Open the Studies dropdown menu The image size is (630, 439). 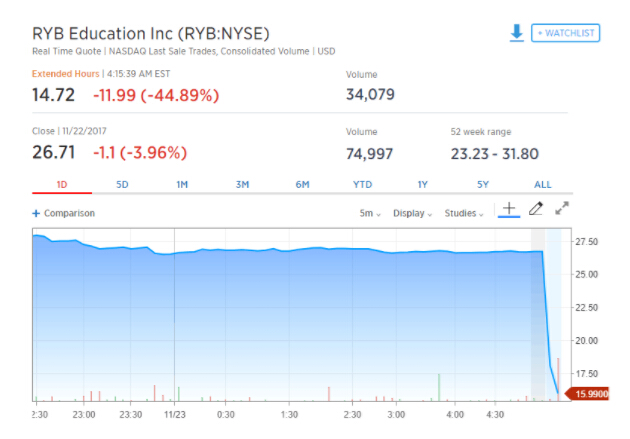(x=464, y=213)
